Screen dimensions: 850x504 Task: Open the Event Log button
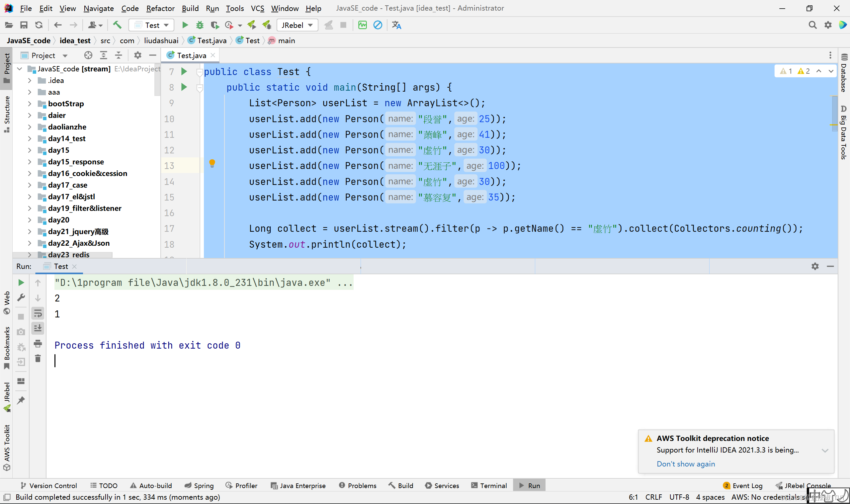743,486
